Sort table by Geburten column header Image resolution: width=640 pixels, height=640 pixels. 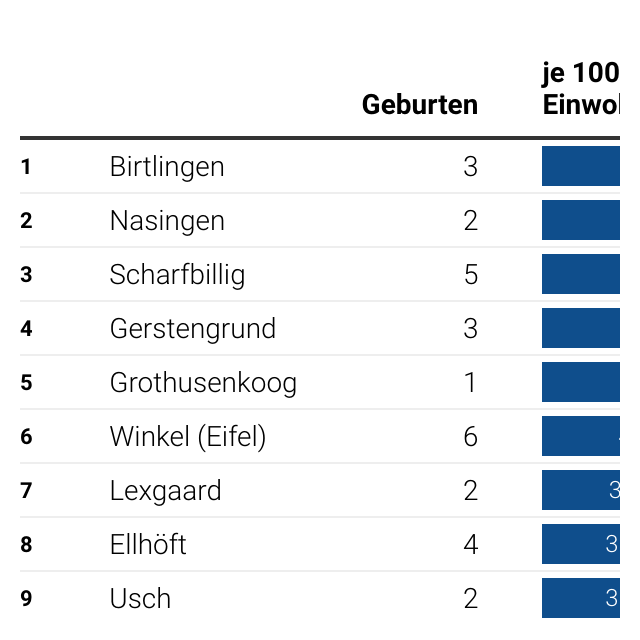(419, 105)
